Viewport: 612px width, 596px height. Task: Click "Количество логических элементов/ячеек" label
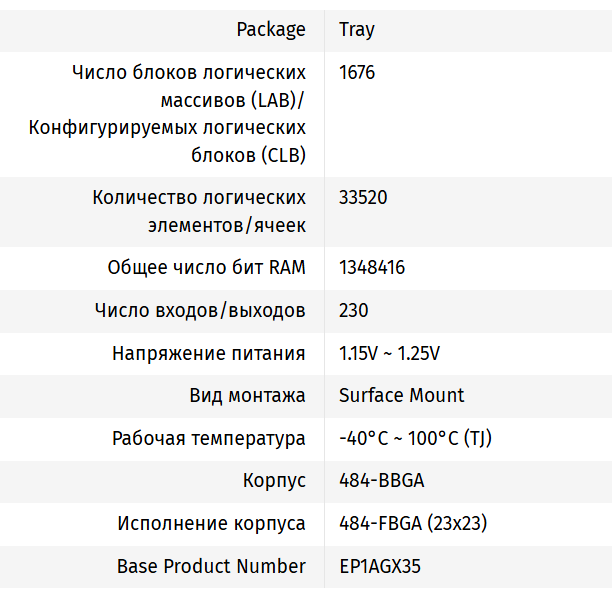click(x=199, y=211)
